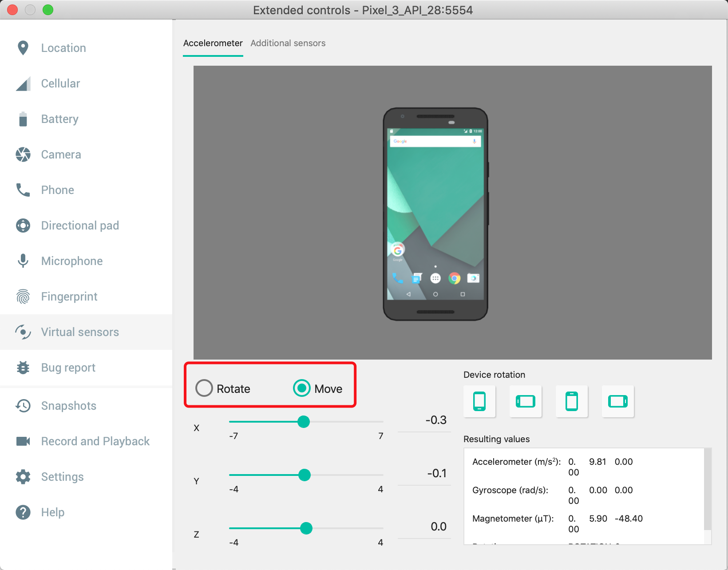Open the Location panel icon

pos(23,48)
